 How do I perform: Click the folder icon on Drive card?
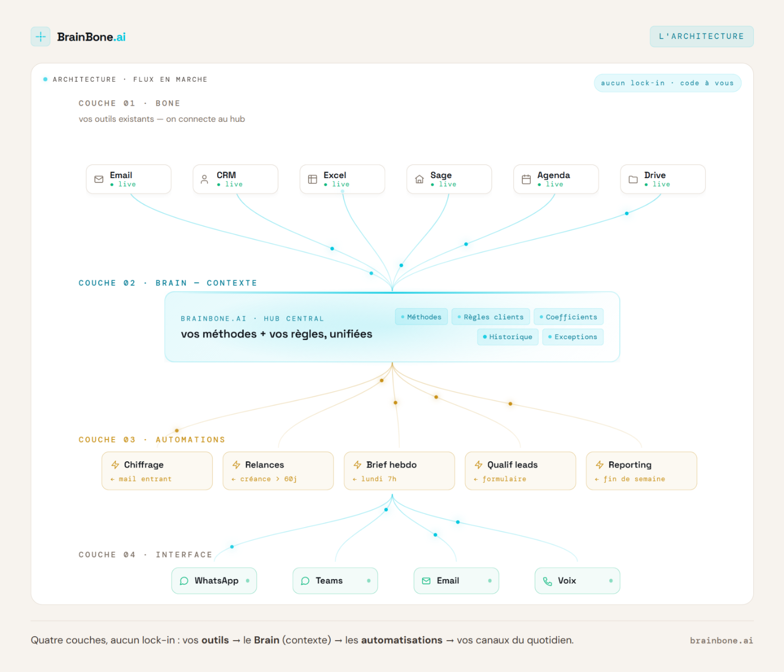coord(633,180)
